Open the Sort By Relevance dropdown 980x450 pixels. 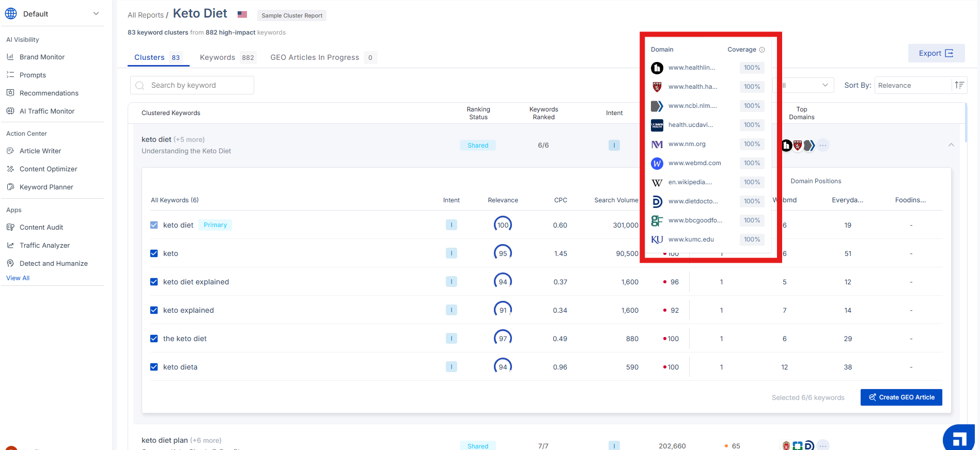[912, 85]
